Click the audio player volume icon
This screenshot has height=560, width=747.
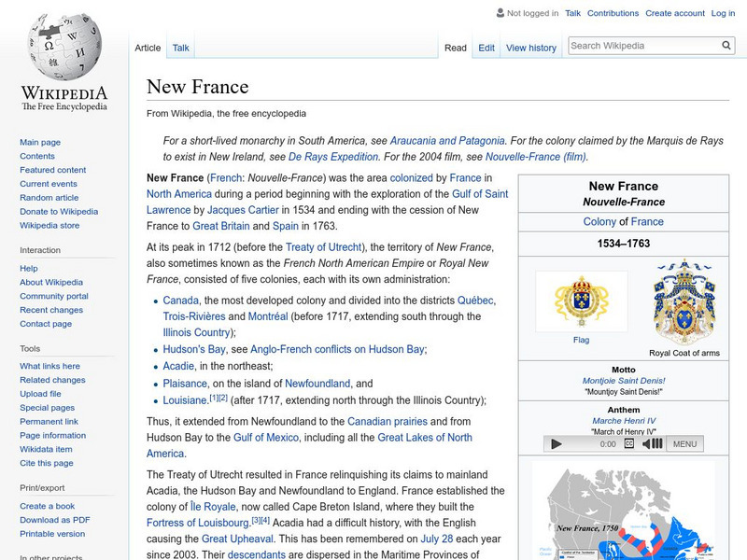click(652, 444)
